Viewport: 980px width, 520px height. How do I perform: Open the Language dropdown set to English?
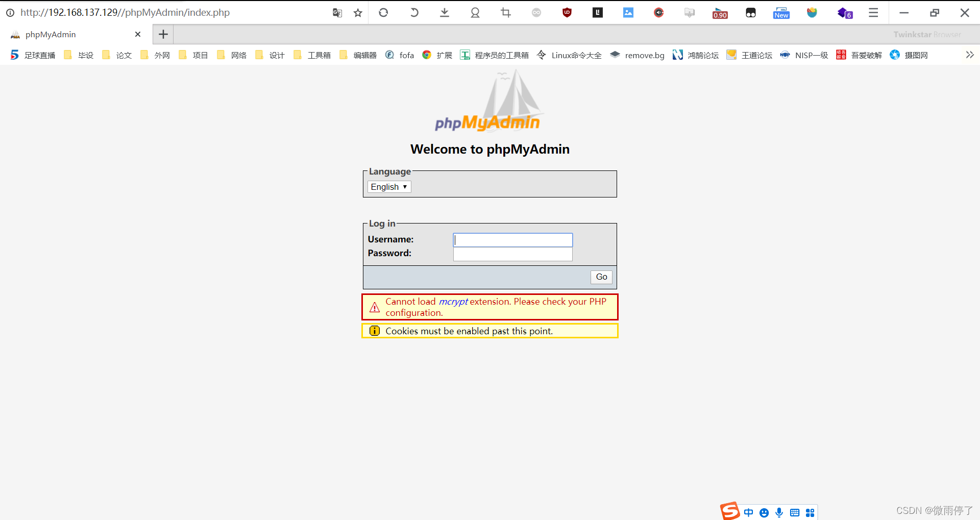[389, 187]
